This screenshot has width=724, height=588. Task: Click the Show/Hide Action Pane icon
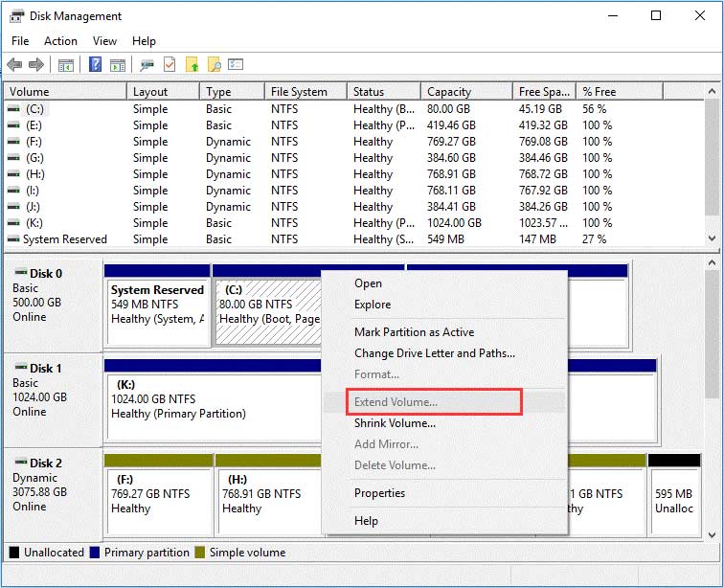116,65
